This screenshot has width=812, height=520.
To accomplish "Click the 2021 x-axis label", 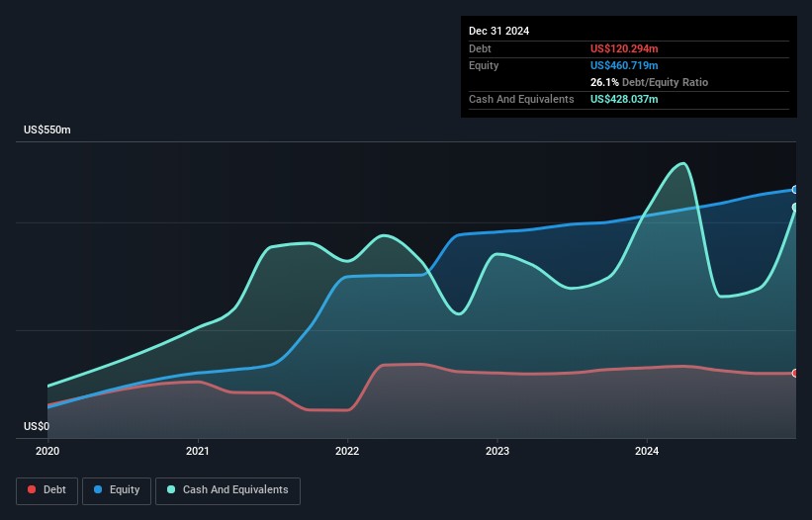I will point(197,451).
